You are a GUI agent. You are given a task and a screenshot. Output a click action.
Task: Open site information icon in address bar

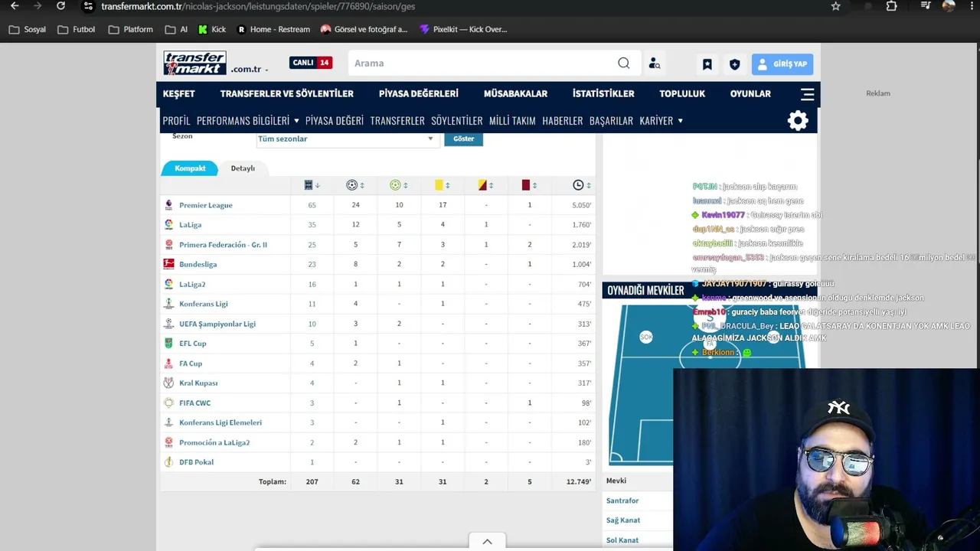pos(88,6)
